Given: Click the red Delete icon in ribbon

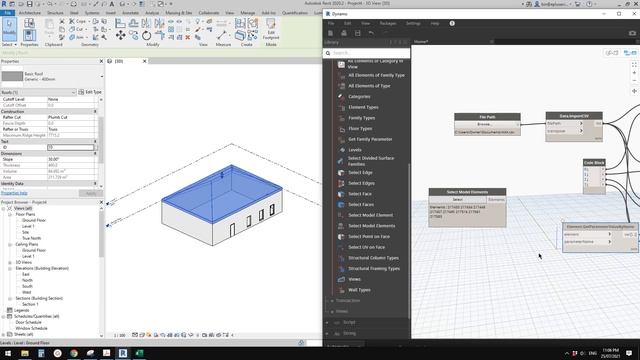Looking at the screenshot, I should click(188, 38).
